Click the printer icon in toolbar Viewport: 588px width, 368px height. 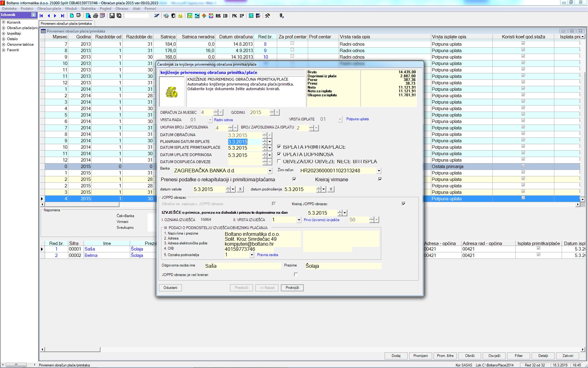point(96,16)
